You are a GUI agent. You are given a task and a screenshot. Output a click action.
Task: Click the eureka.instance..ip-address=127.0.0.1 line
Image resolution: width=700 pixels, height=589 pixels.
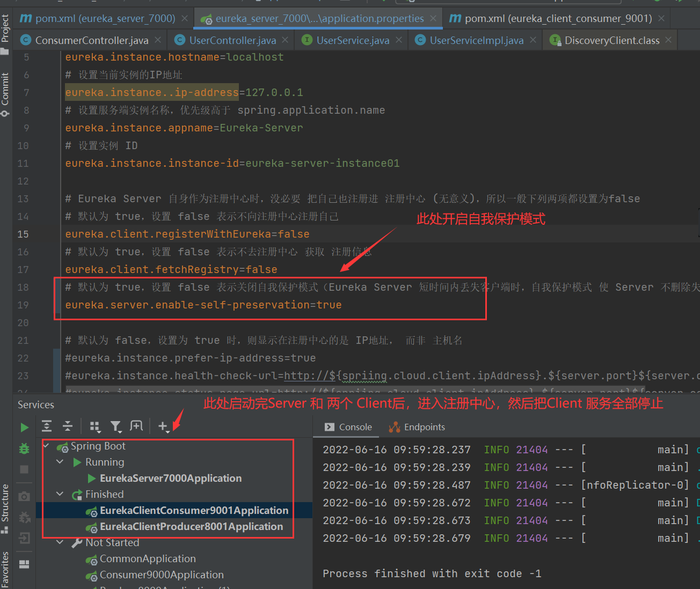point(184,93)
